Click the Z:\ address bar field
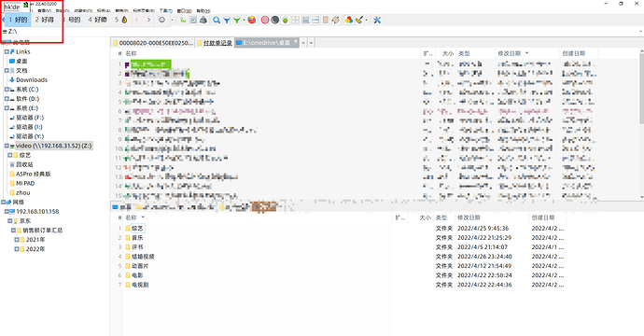This screenshot has width=644, height=336. (320, 31)
